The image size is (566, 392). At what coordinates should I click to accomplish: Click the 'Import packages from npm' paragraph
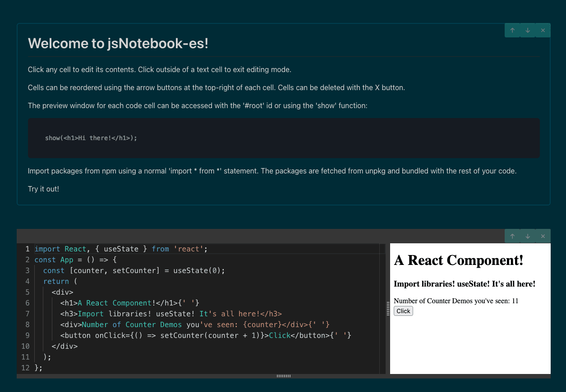tap(272, 171)
